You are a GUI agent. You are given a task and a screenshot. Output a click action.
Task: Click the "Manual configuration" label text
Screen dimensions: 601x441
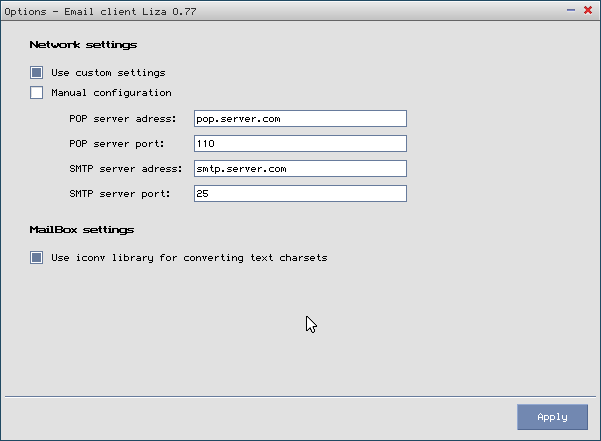111,93
